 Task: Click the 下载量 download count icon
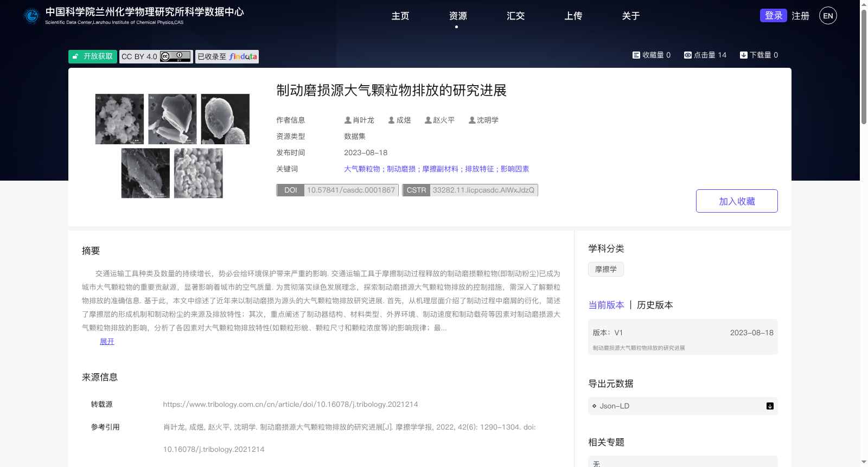coord(744,55)
